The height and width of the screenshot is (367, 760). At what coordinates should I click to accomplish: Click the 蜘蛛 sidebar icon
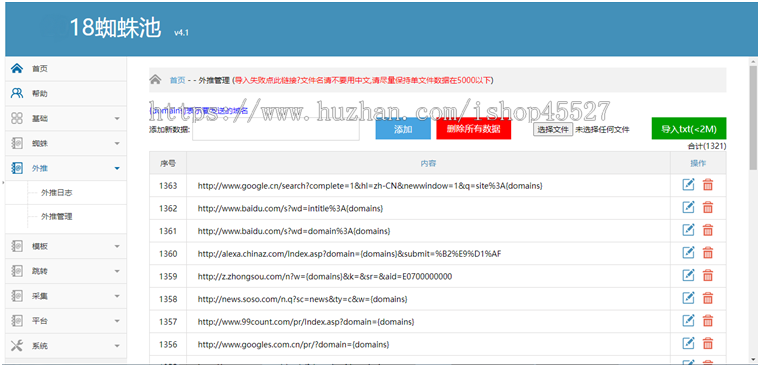pos(17,144)
